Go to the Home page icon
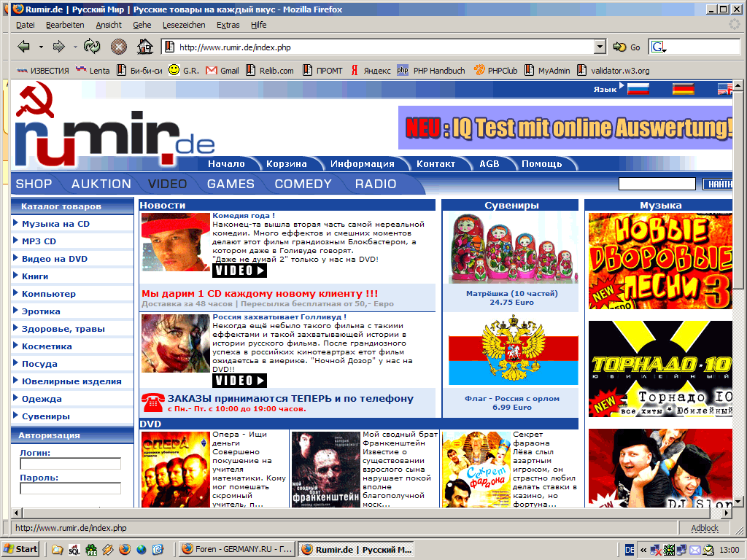The image size is (747, 560). (x=145, y=46)
